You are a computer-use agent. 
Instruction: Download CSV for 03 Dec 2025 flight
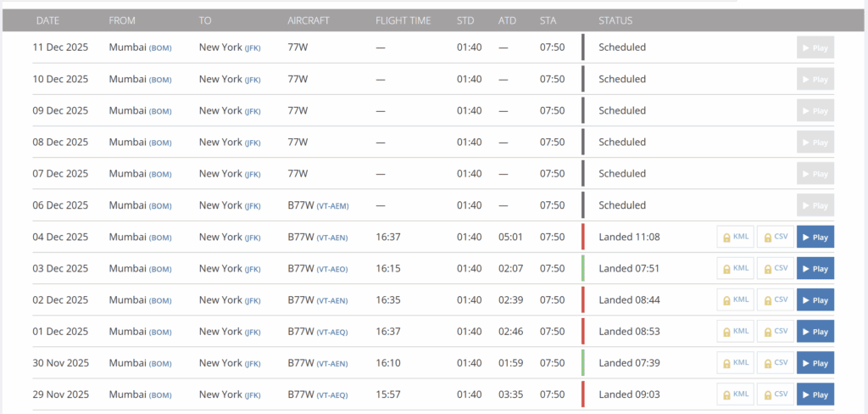776,268
